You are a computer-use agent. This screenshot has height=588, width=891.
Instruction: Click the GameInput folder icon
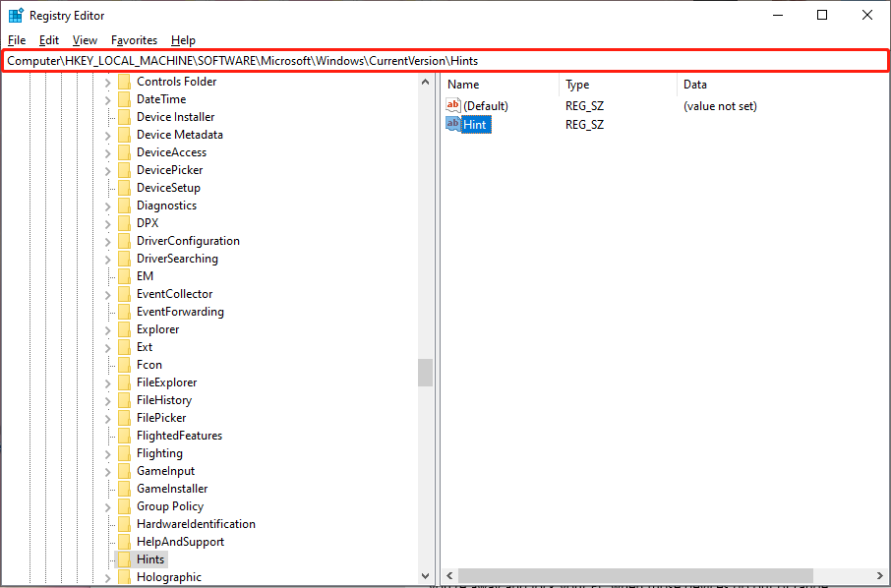tap(125, 471)
